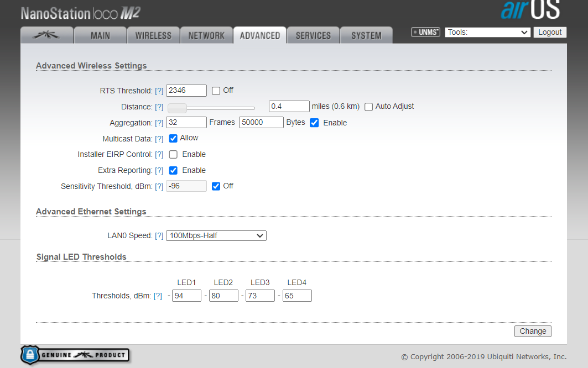Focus the LED3 threshold field

coord(260,296)
